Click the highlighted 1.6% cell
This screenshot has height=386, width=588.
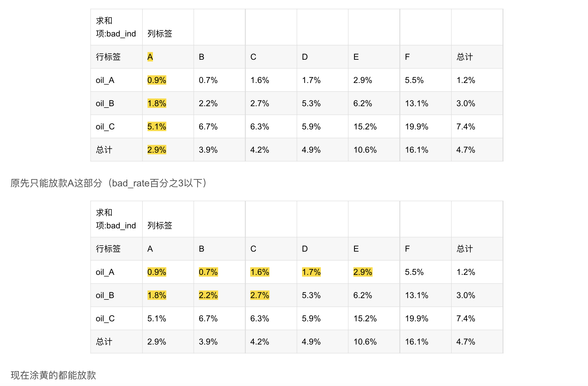(x=259, y=272)
